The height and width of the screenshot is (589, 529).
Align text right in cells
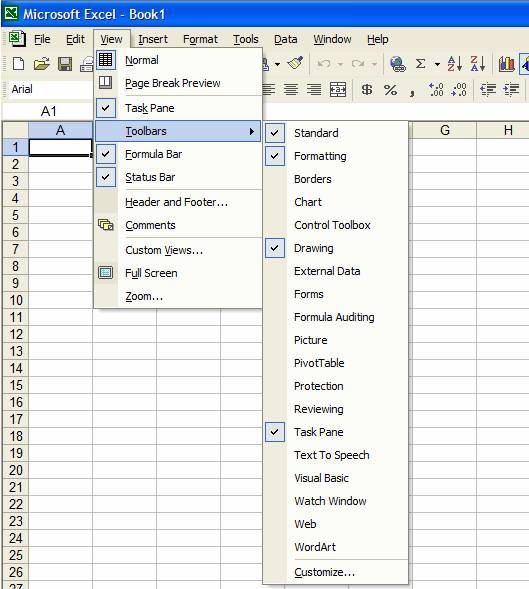pyautogui.click(x=314, y=89)
